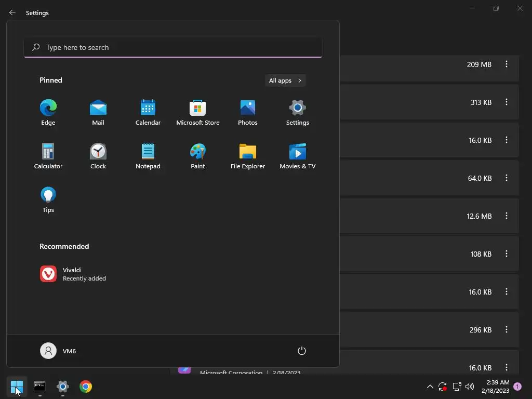Click the Recommended section heading
This screenshot has height=399, width=532.
coord(64,246)
